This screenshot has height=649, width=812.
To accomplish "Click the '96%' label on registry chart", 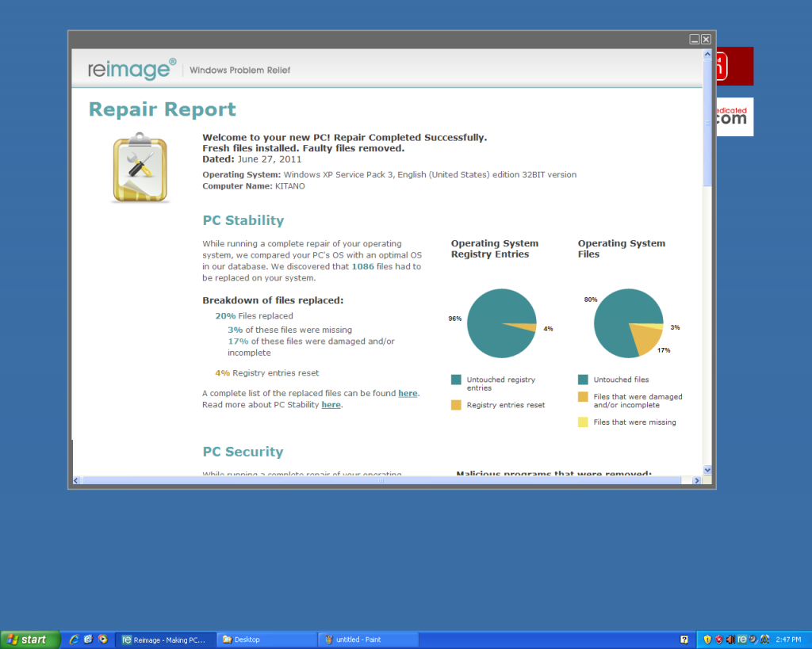I will 454,319.
